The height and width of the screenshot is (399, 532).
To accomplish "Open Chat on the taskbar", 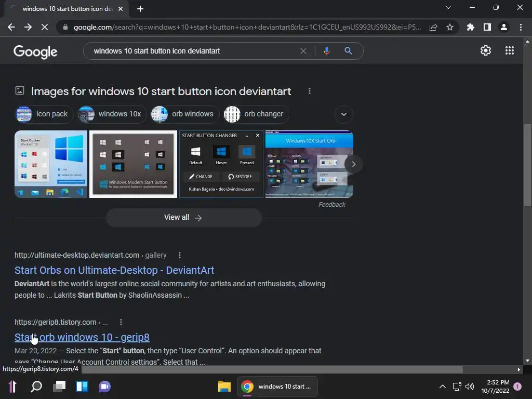I will tap(105, 387).
